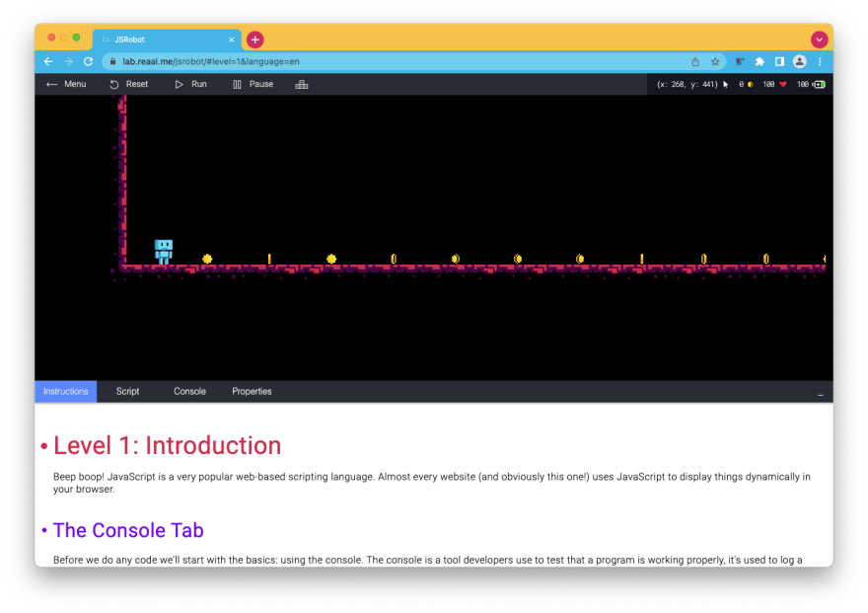Switch to the Instructions tab
Image resolution: width=868 pixels, height=613 pixels.
66,391
